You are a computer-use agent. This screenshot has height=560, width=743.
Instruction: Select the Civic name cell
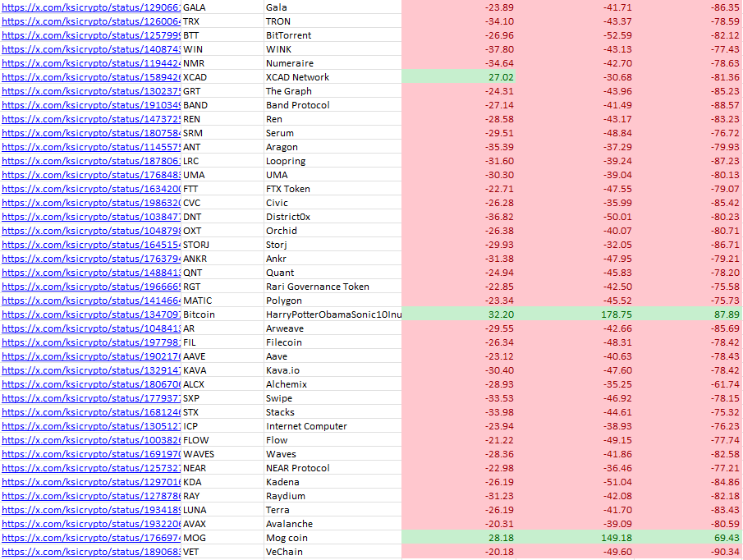point(333,203)
